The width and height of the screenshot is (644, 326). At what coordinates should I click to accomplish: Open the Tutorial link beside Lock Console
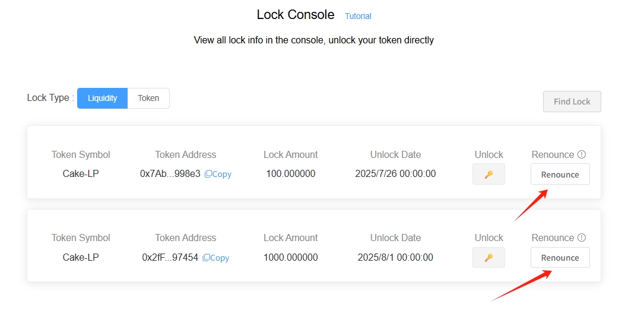coord(358,16)
